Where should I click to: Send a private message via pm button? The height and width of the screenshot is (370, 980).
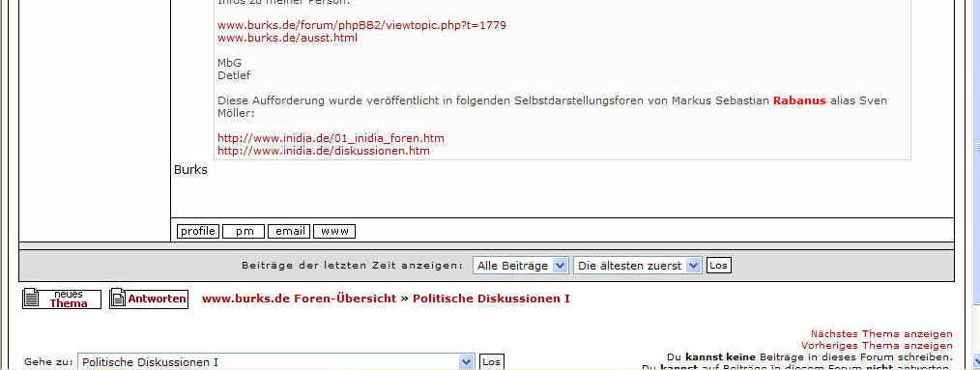(x=244, y=231)
